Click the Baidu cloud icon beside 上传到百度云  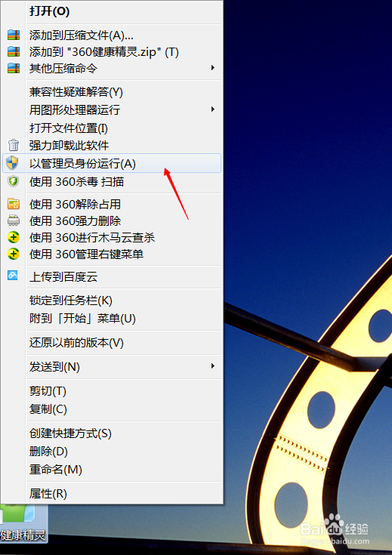click(13, 276)
